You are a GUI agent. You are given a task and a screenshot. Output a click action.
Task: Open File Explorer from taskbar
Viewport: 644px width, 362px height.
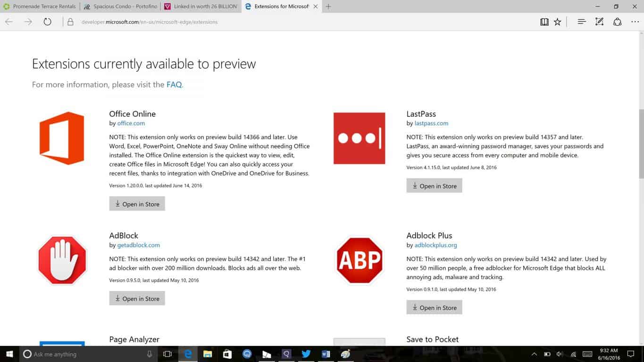[207, 354]
